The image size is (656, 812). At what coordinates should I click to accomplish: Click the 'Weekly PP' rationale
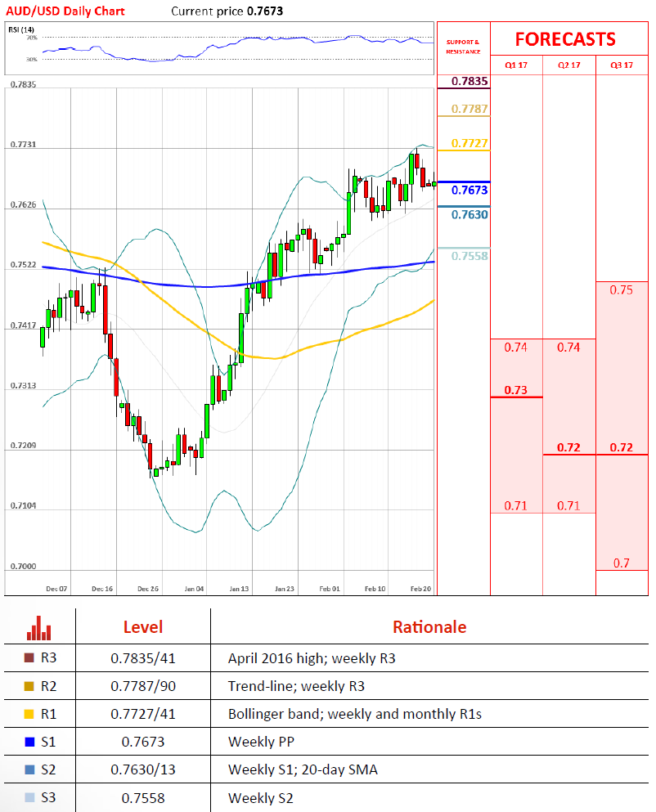click(261, 742)
